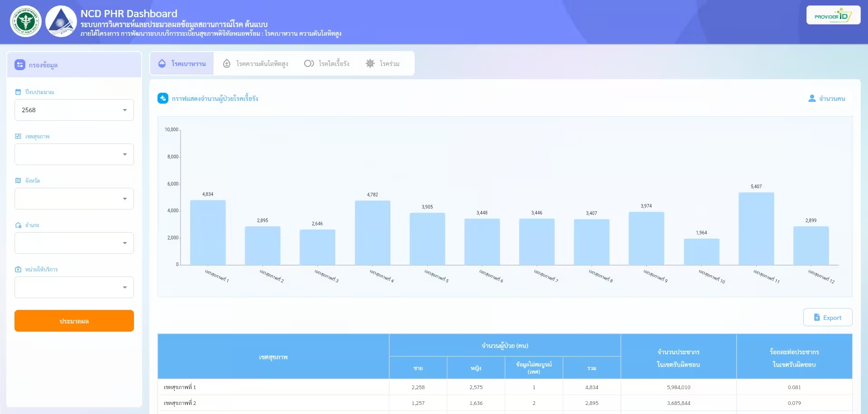Viewport: 868px width, 414px height.
Task: Click the calendar icon beside ปีงบประมาณ
Action: [18, 91]
